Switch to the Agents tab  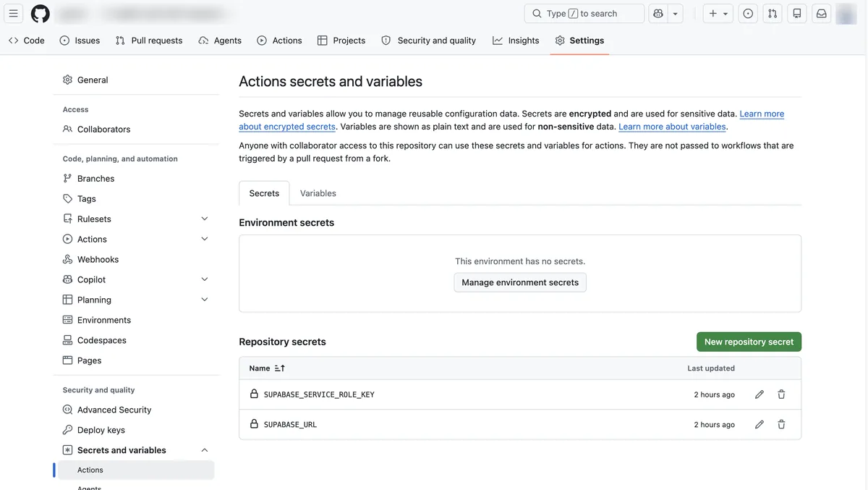[x=220, y=41]
